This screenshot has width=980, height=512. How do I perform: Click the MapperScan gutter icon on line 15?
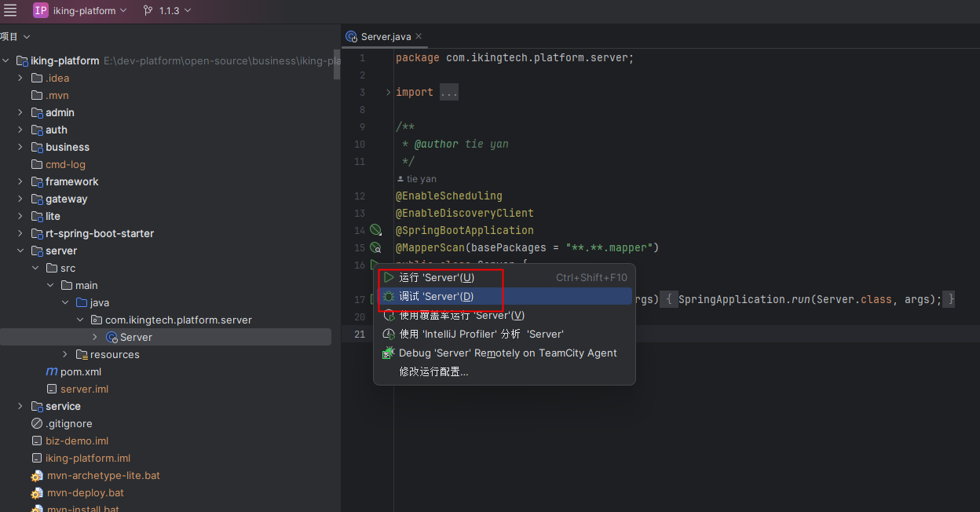375,247
